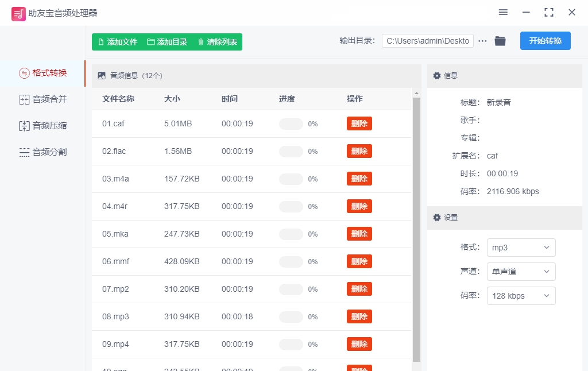The height and width of the screenshot is (371, 588).
Task: Open the hamburger menu in title bar
Action: click(x=503, y=13)
